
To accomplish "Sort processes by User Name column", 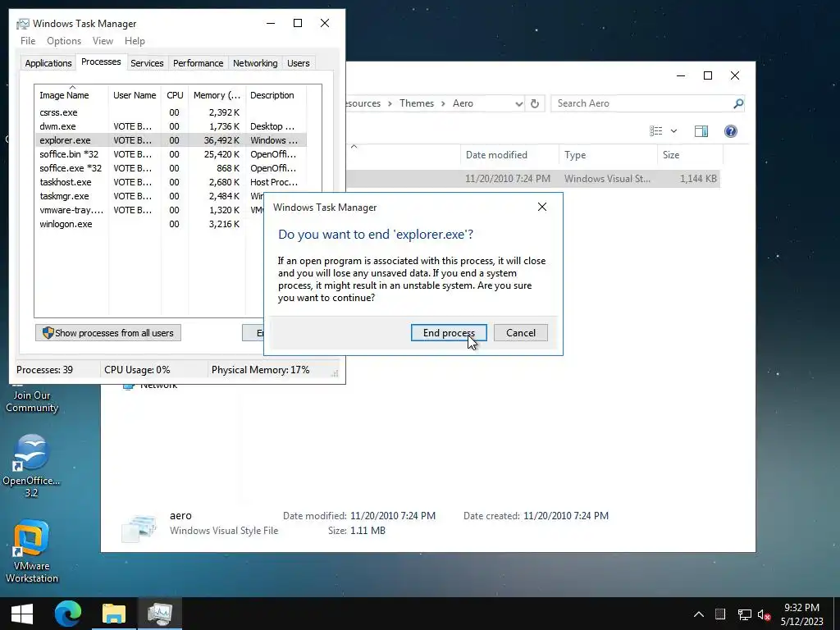I will coord(135,95).
